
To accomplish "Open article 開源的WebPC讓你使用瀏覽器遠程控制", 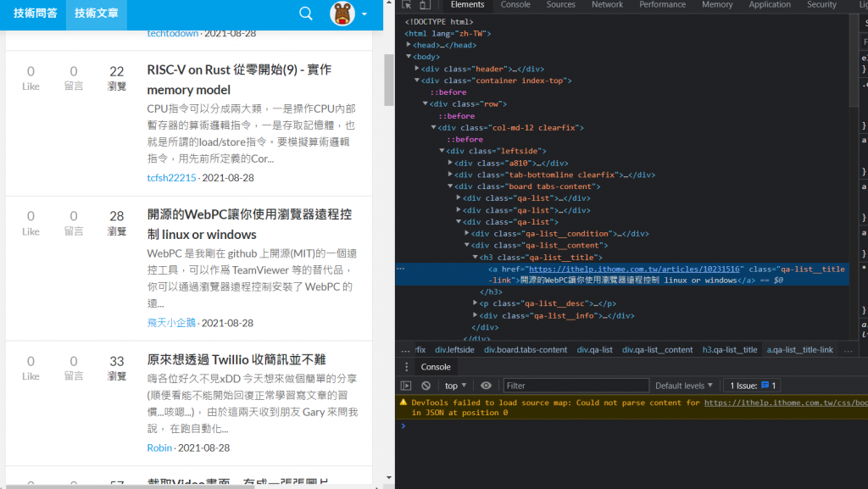I will click(249, 224).
